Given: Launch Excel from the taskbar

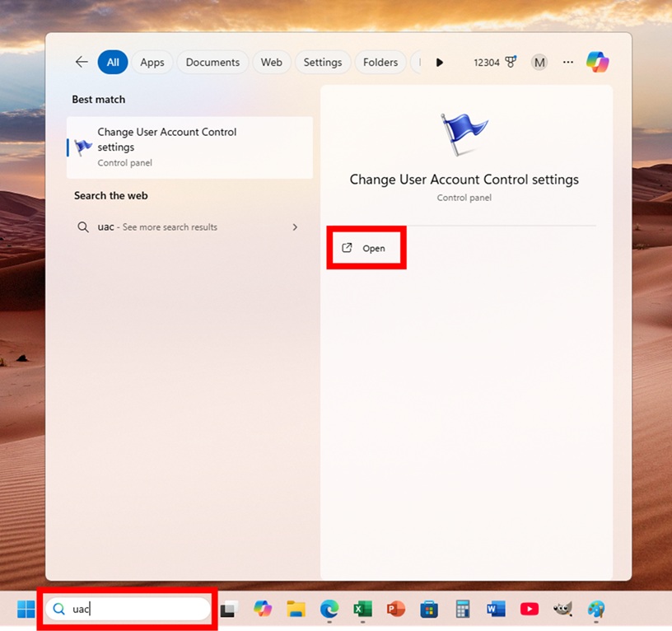Looking at the screenshot, I should click(362, 609).
